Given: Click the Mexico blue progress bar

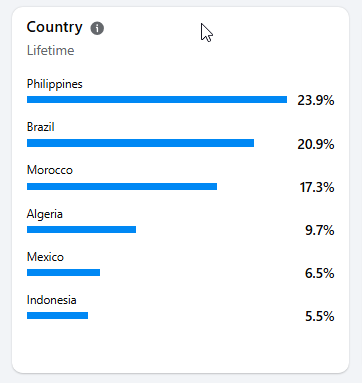Looking at the screenshot, I should point(63,273).
